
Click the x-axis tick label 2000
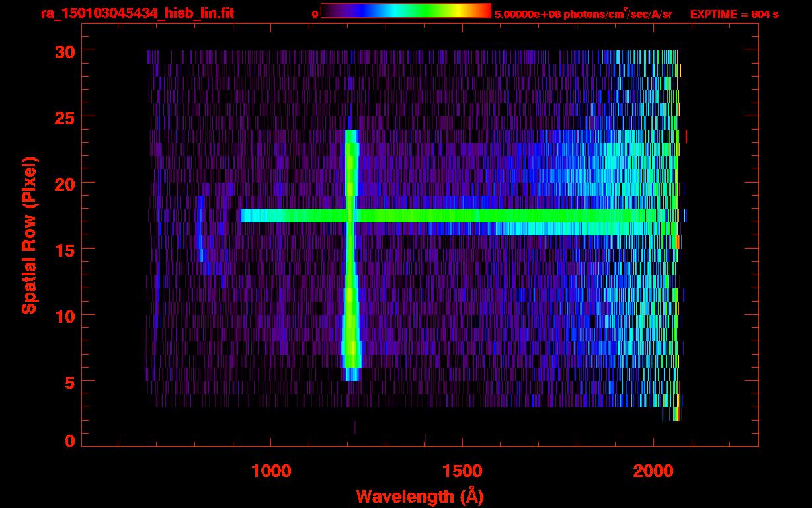653,471
